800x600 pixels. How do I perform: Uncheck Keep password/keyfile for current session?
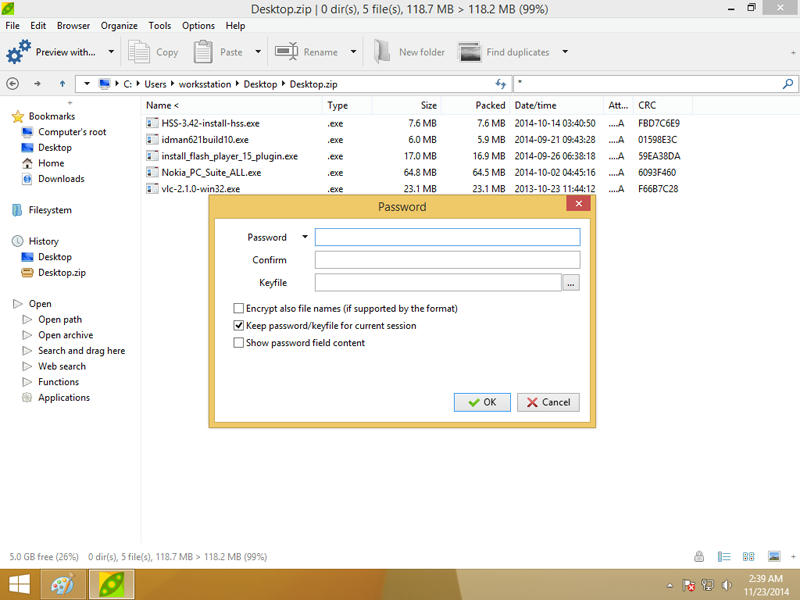(238, 325)
